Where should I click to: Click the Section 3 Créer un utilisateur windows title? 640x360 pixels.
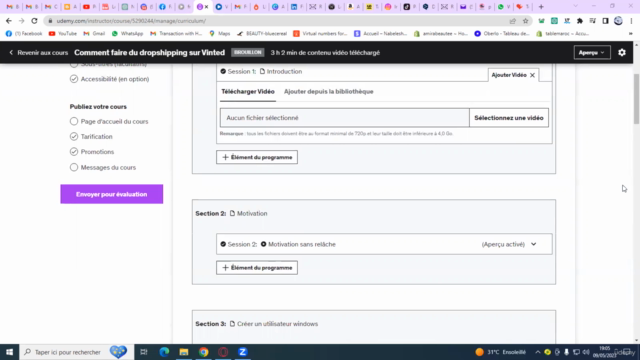[x=277, y=324]
